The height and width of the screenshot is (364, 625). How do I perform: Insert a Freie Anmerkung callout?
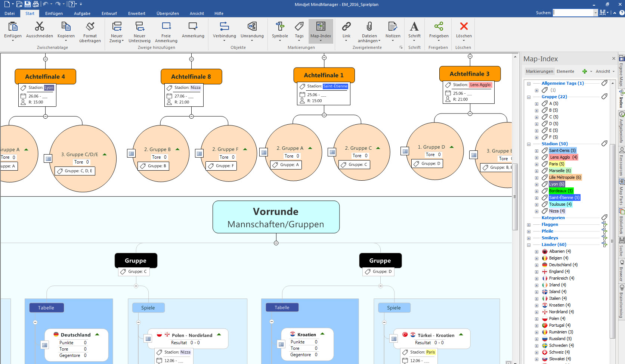(166, 27)
